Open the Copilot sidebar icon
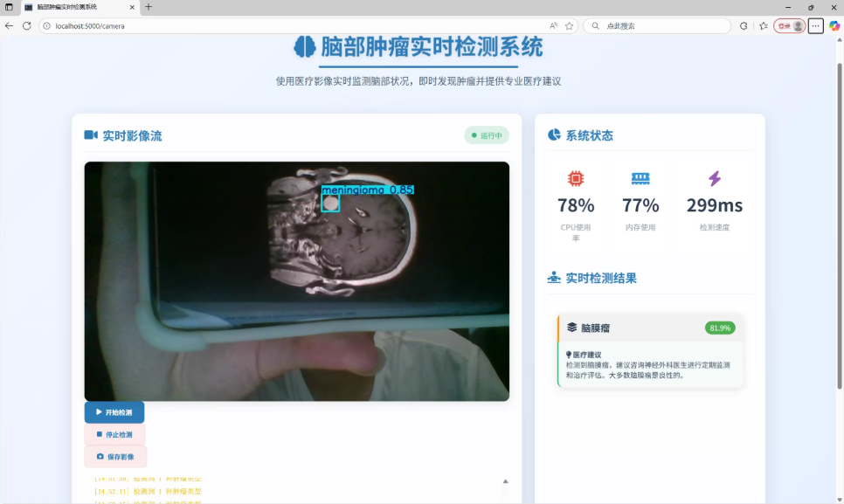The image size is (844, 504). pyautogui.click(x=834, y=26)
